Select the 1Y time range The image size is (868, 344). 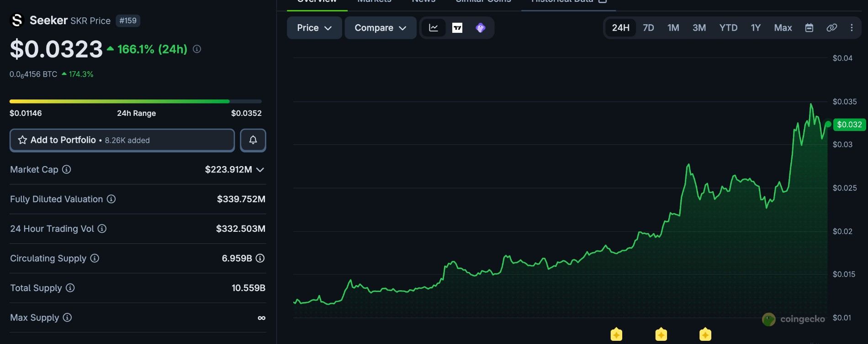click(756, 28)
